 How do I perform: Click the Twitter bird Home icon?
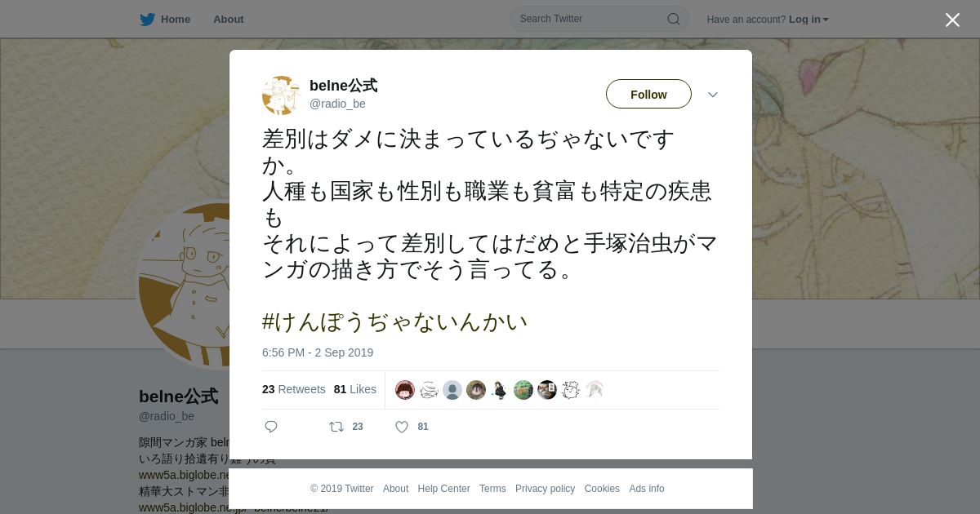[x=147, y=19]
